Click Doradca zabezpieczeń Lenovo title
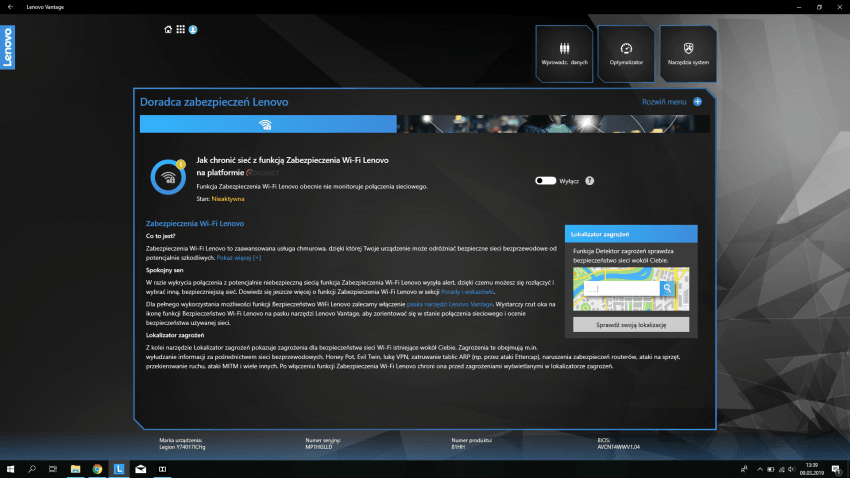The height and width of the screenshot is (478, 850). [214, 102]
